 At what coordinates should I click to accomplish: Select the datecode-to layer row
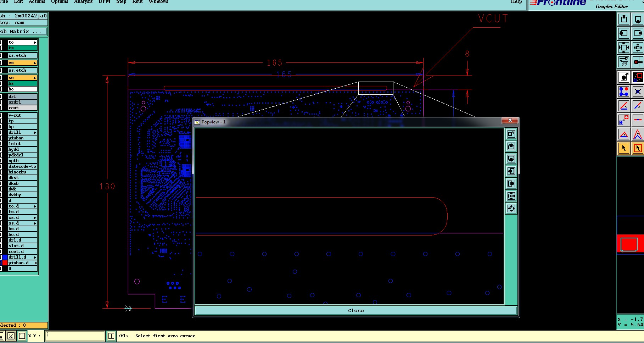[x=23, y=166]
